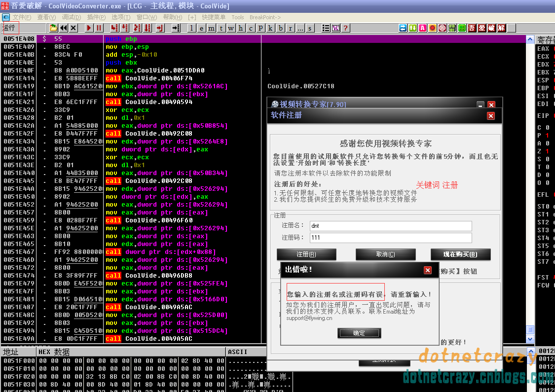Click the debugging options list icon
Screen dimensions: 555x392
[x=326, y=28]
